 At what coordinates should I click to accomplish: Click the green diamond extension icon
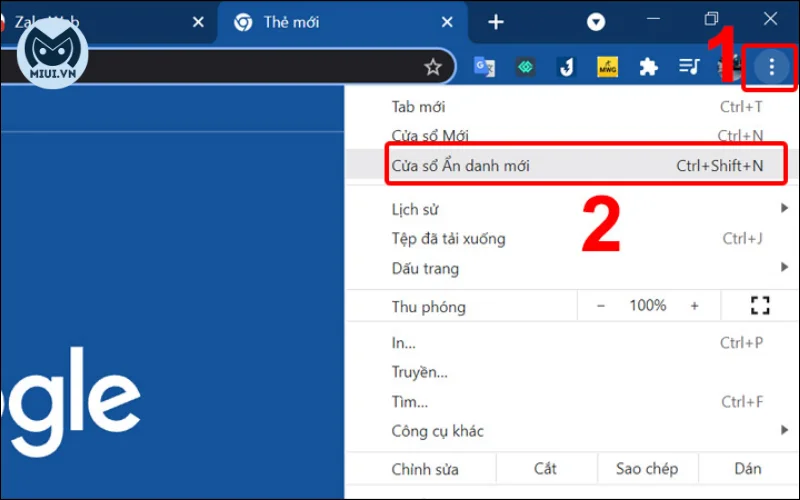click(526, 67)
